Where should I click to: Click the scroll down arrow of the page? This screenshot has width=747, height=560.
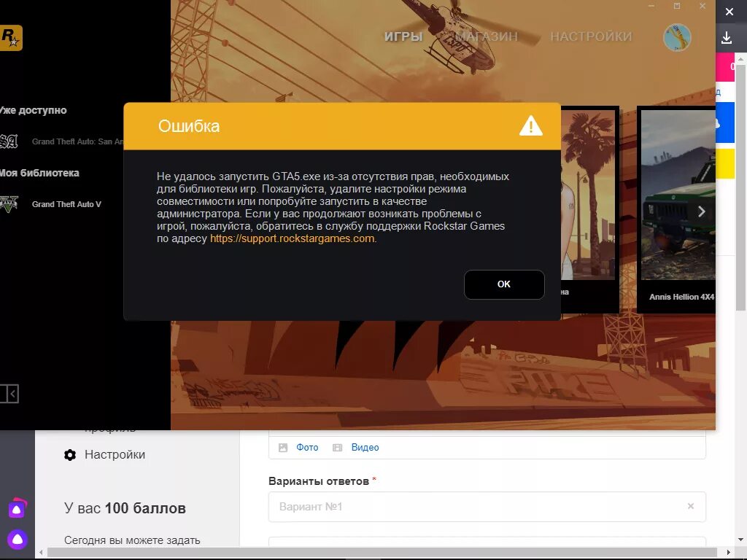tap(741, 540)
